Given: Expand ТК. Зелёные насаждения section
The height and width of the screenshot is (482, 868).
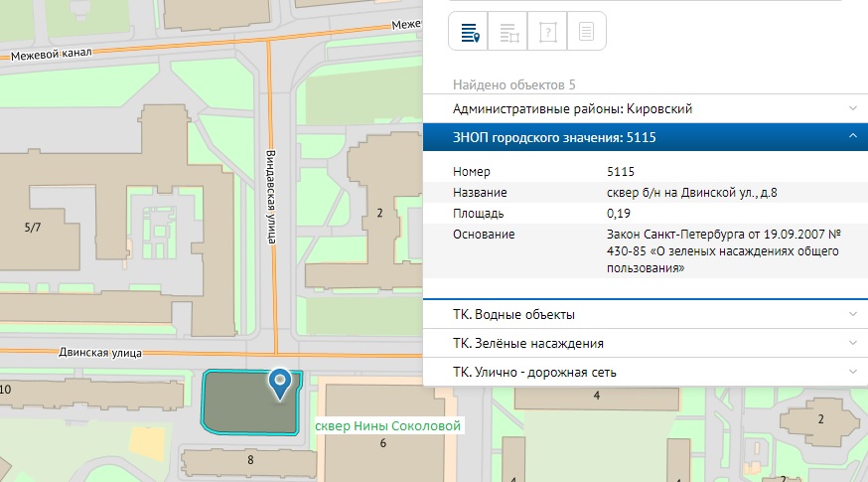Looking at the screenshot, I should point(645,343).
